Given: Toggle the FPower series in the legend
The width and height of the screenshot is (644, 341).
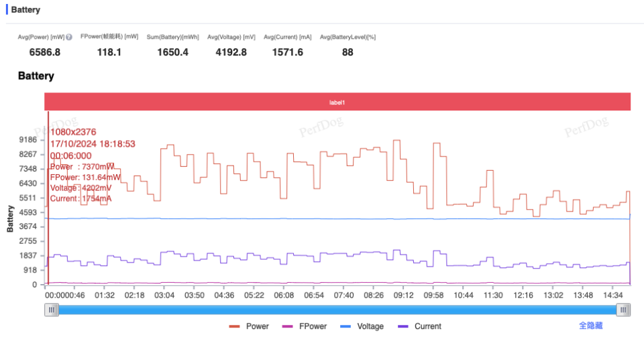Looking at the screenshot, I should coord(305,326).
